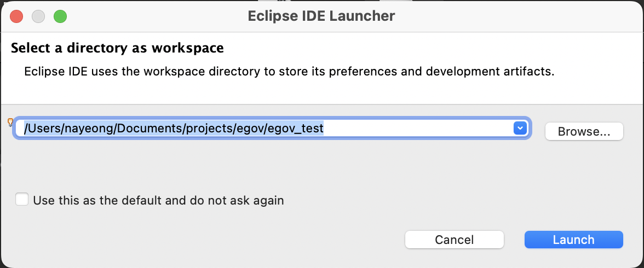This screenshot has height=268, width=644.
Task: Enable "Use this as the default" checkbox
Action: pyautogui.click(x=22, y=200)
